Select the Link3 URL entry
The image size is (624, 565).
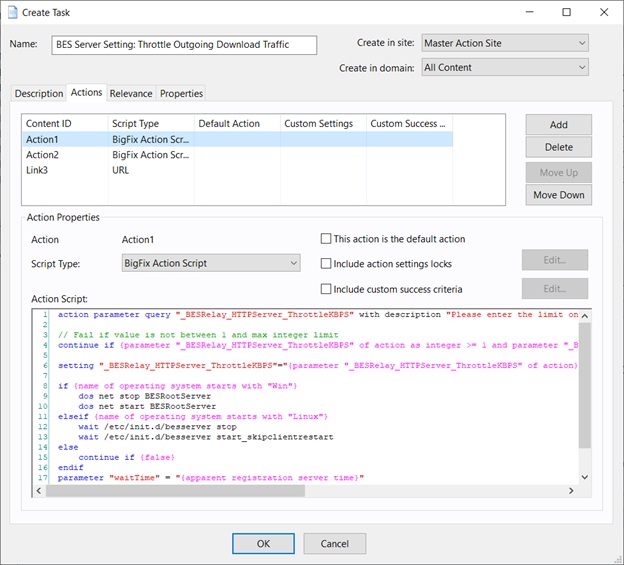40,170
